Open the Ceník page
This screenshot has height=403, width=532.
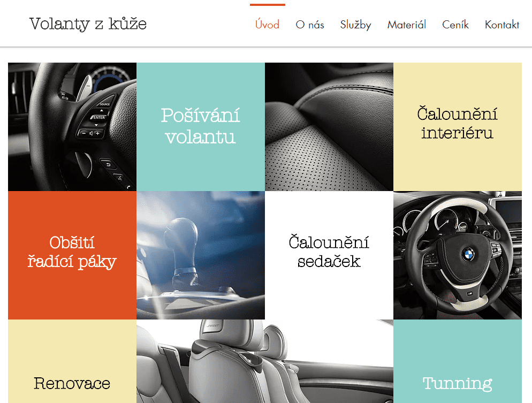(455, 25)
